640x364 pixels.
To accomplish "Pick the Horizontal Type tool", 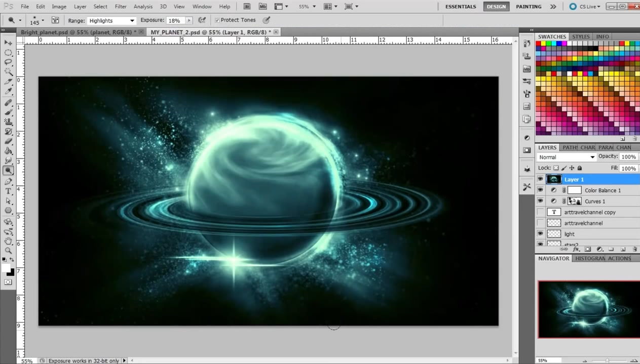I will pyautogui.click(x=8, y=191).
